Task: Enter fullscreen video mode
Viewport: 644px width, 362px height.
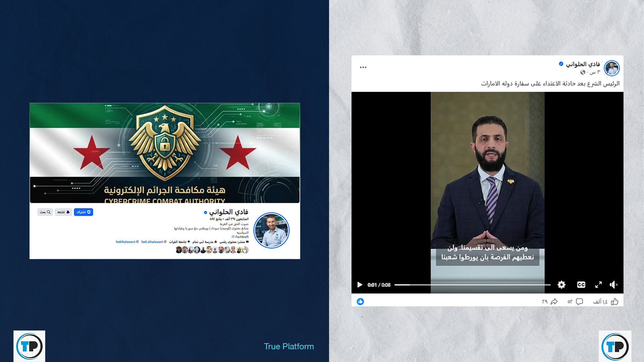Action: tap(598, 285)
